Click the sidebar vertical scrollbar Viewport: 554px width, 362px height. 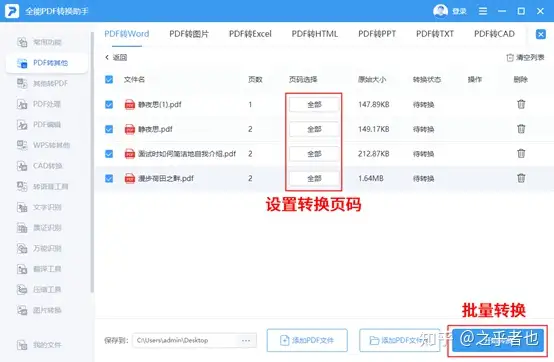coord(92,162)
